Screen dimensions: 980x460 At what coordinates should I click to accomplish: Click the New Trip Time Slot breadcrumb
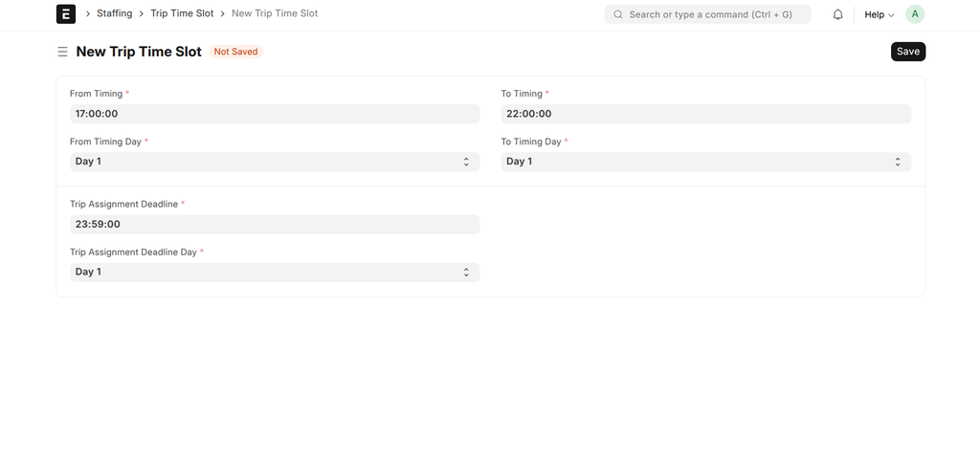coord(275,13)
